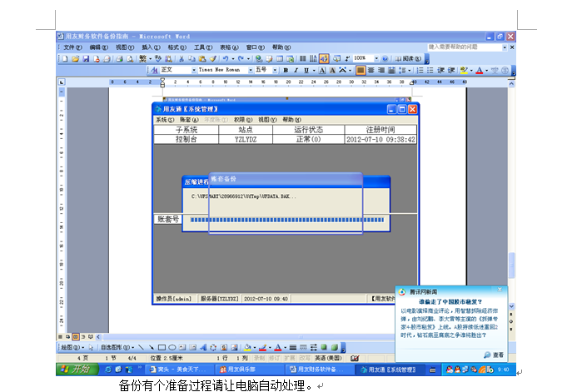Toggle Underline formatting
The width and height of the screenshot is (582, 392).
[x=306, y=70]
